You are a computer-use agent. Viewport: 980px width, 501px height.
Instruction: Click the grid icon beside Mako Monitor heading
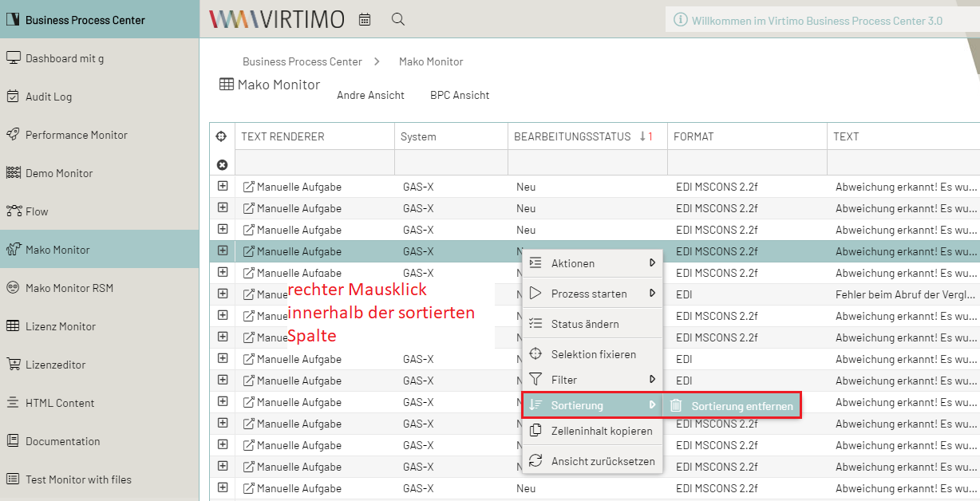[x=227, y=84]
